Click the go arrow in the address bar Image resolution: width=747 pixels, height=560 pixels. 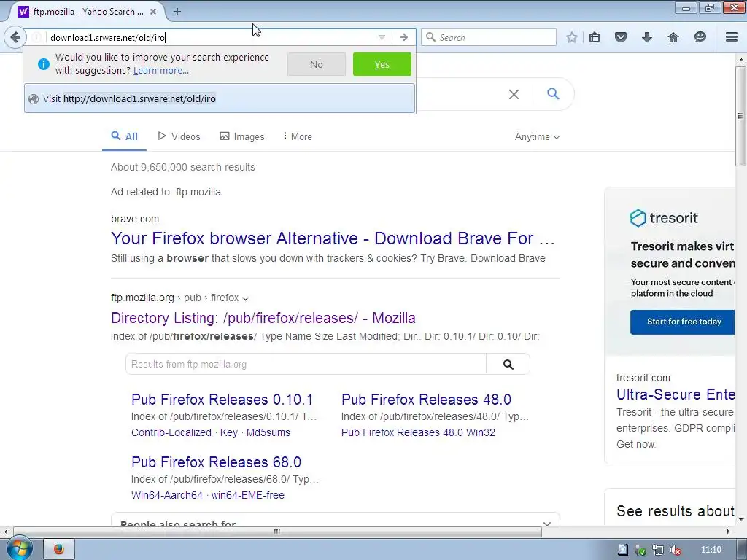point(404,37)
